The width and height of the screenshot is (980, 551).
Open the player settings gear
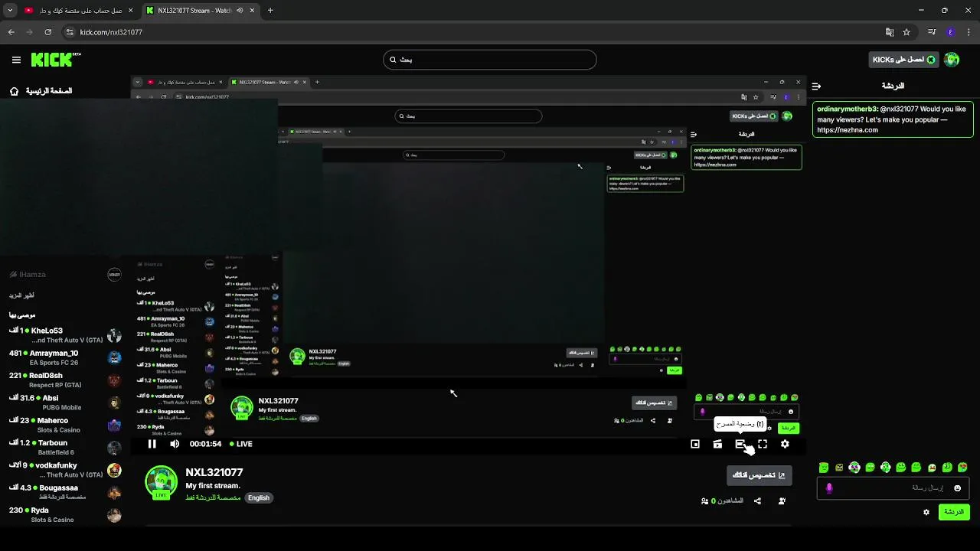click(x=785, y=444)
